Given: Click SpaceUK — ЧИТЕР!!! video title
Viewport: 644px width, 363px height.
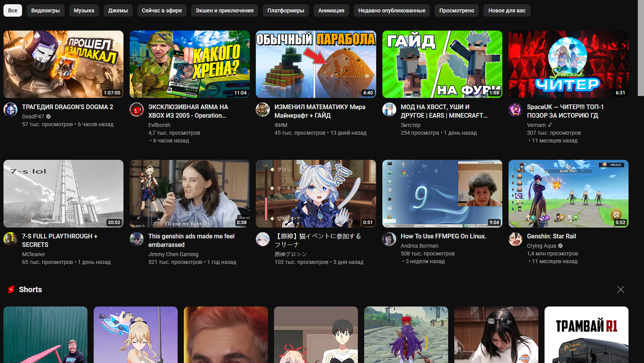Looking at the screenshot, I should click(x=565, y=111).
